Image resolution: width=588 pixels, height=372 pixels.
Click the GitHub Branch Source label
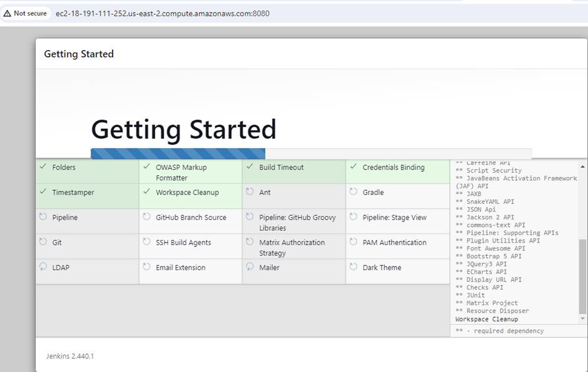191,218
